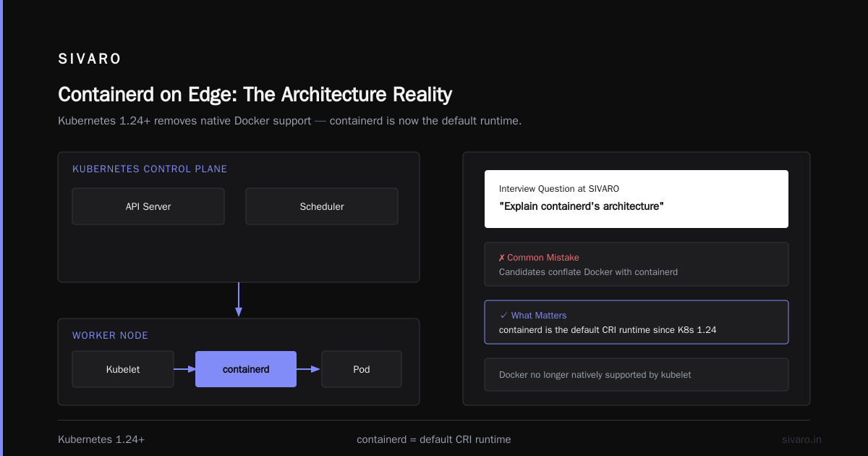Select the Pod box
This screenshot has width=868, height=456.
(362, 369)
